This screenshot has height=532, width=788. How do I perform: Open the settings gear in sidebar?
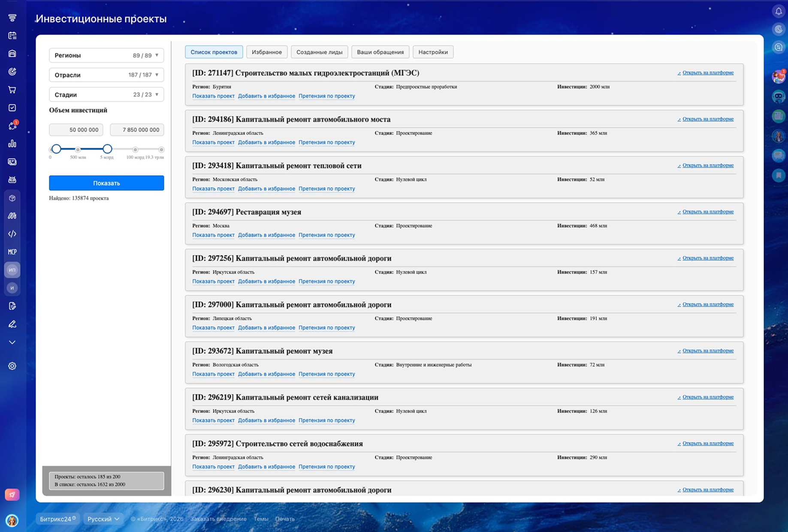pos(12,366)
